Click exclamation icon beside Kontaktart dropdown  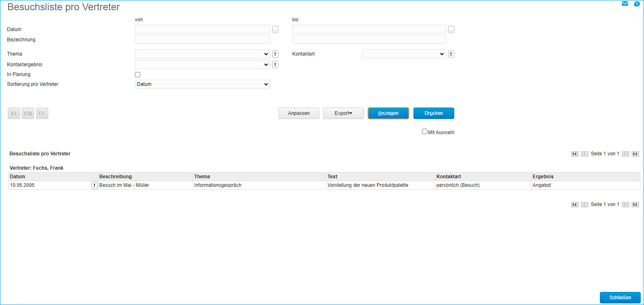[x=451, y=54]
